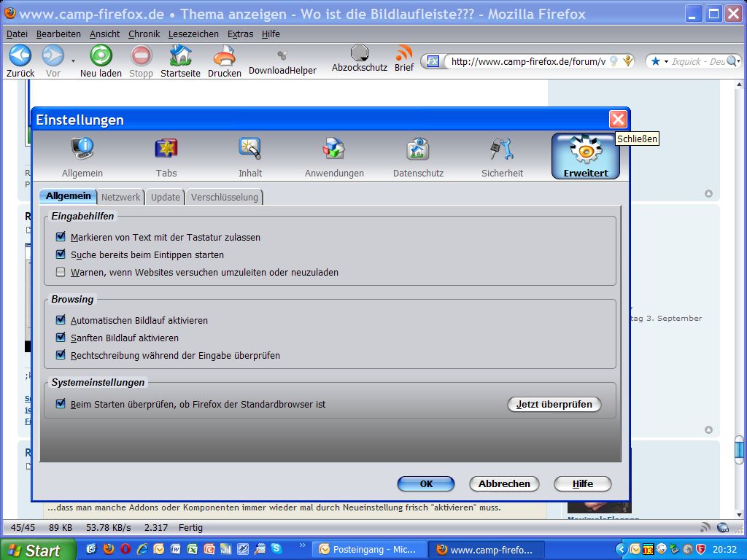
Task: Click the magnifier search icon
Action: (x=732, y=61)
